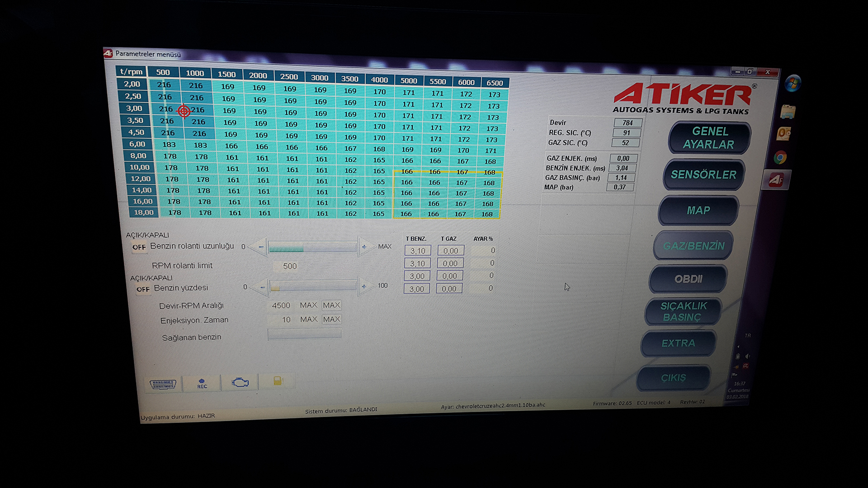Select the 500 rpm column header

click(x=163, y=72)
